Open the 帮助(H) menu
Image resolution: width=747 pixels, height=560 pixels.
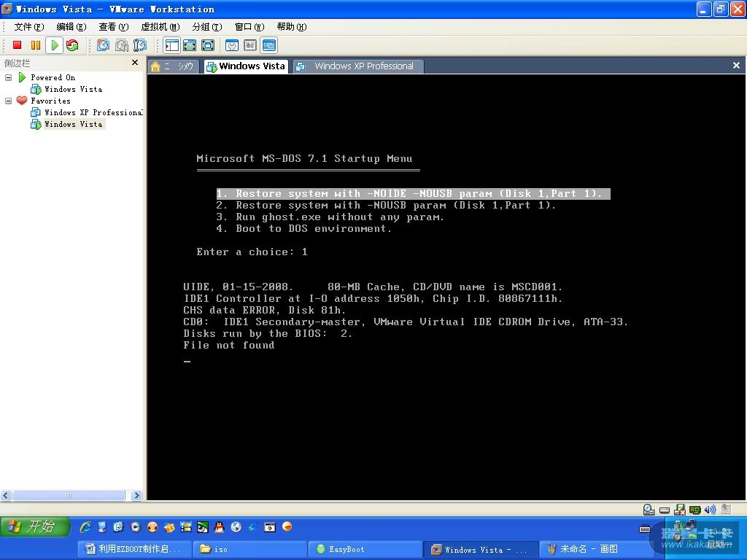[x=292, y=27]
